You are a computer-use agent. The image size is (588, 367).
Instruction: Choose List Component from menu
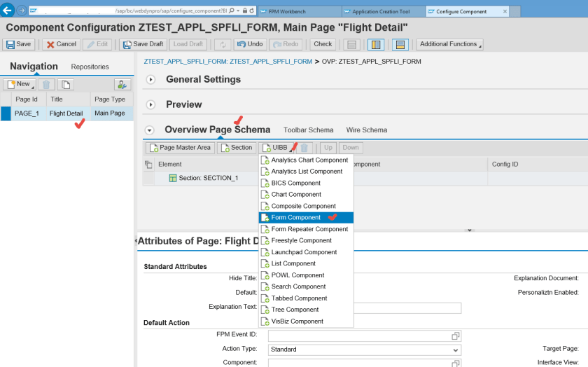[x=306, y=264]
